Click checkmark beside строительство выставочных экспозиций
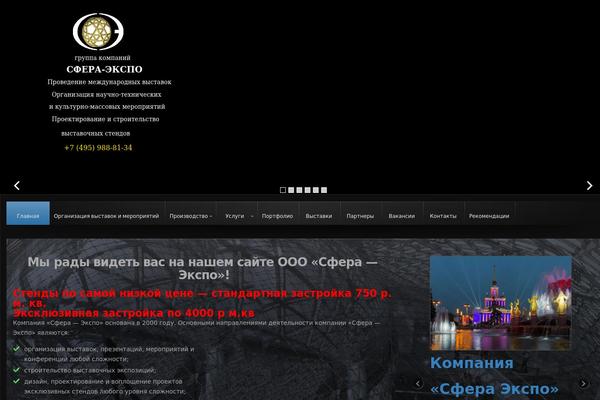600x400 pixels. [x=16, y=370]
